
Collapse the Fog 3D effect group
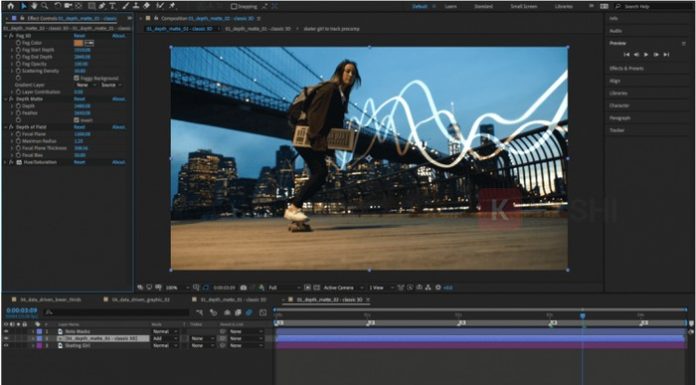point(5,36)
